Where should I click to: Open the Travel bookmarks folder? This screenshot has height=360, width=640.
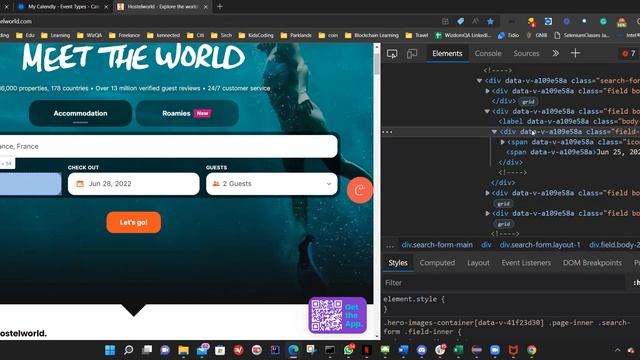(417, 36)
